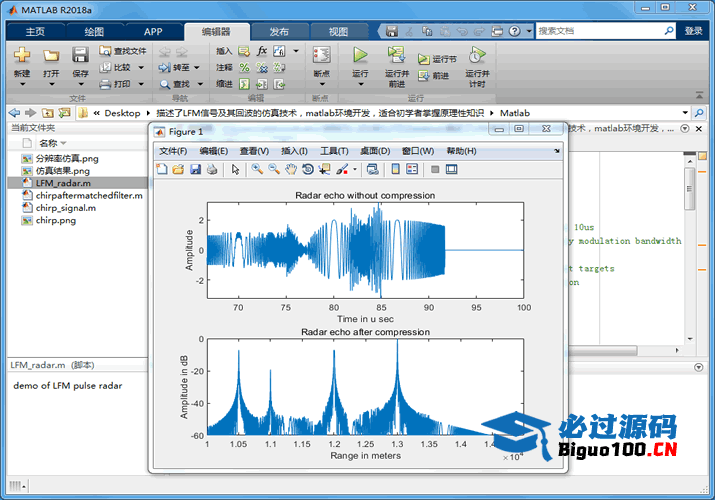The image size is (715, 500).
Task: Expand the Compare (比较) dropdown arrow
Action: pyautogui.click(x=141, y=67)
